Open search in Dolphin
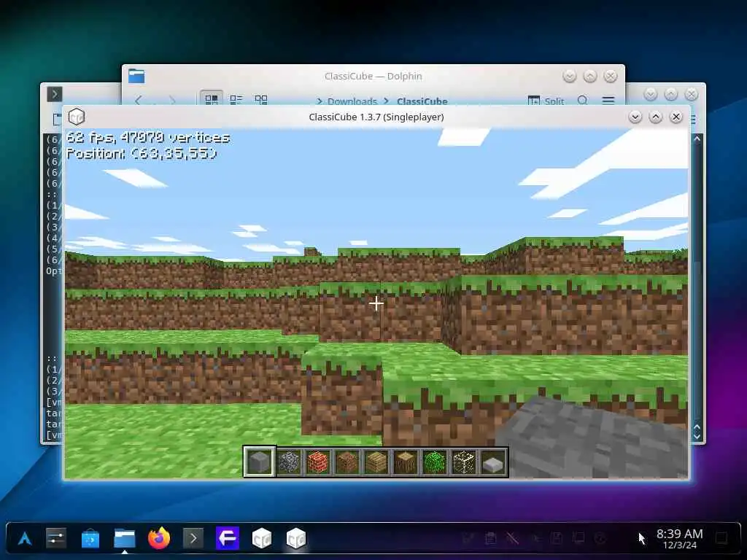This screenshot has height=560, width=747. 583,100
